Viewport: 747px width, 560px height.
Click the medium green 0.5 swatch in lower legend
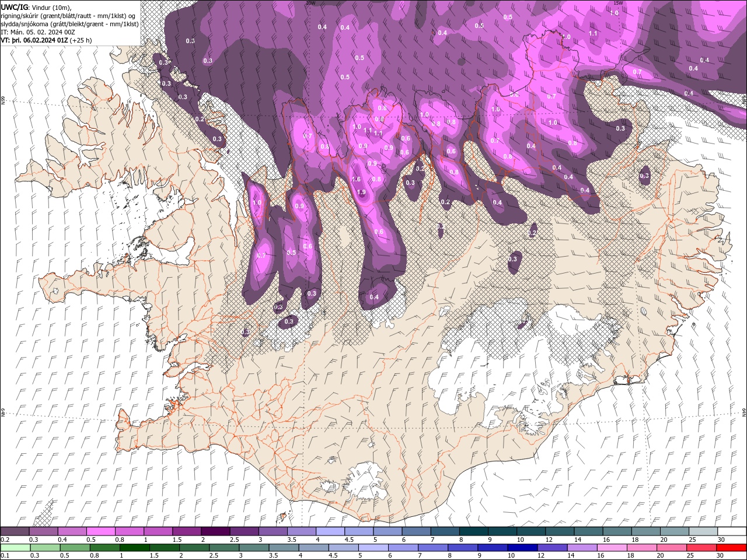75,548
